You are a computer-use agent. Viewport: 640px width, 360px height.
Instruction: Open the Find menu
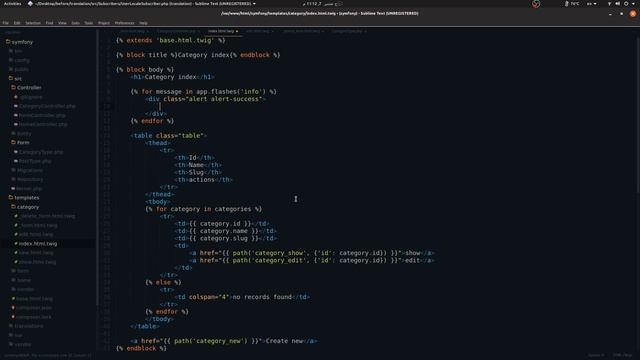tap(49, 23)
